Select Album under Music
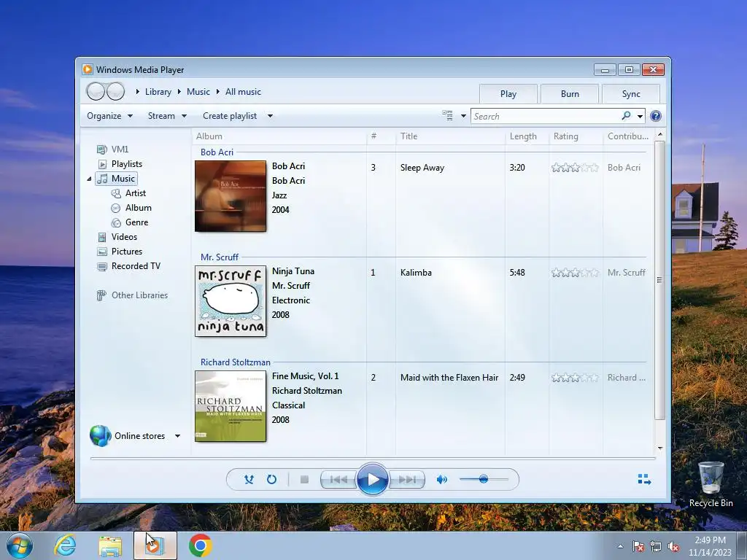 [131, 208]
